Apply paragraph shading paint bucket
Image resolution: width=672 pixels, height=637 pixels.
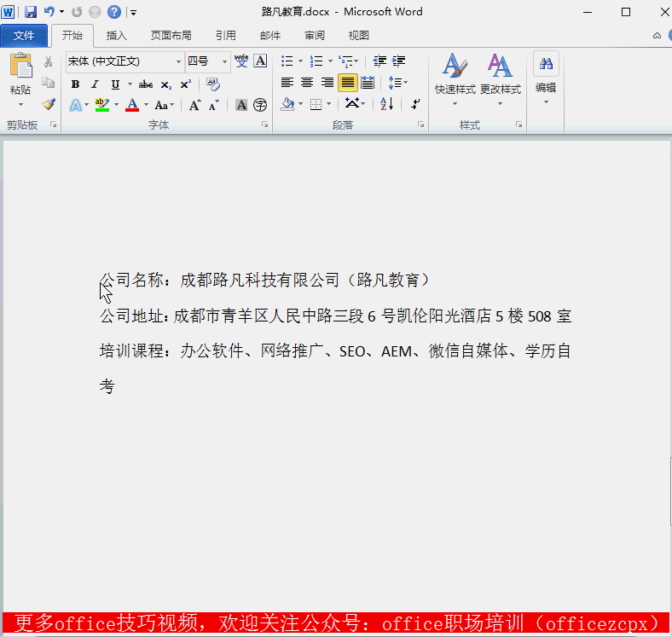[x=287, y=104]
